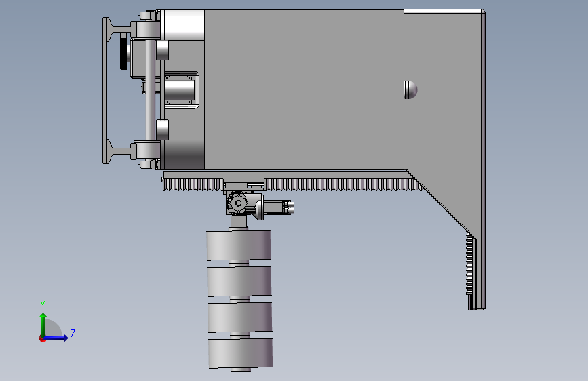This screenshot has width=588, height=381.
Task: Select the vertical toothed rack at lower right
Action: click(469, 264)
